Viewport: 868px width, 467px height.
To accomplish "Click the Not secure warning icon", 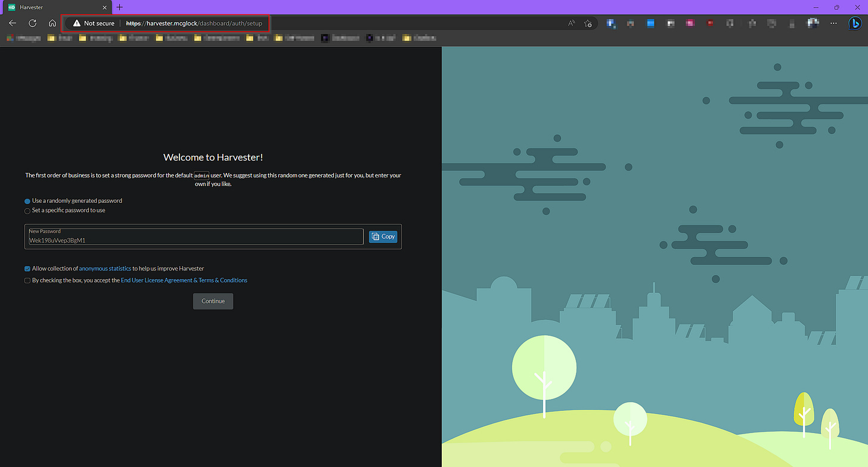I will coord(77,23).
